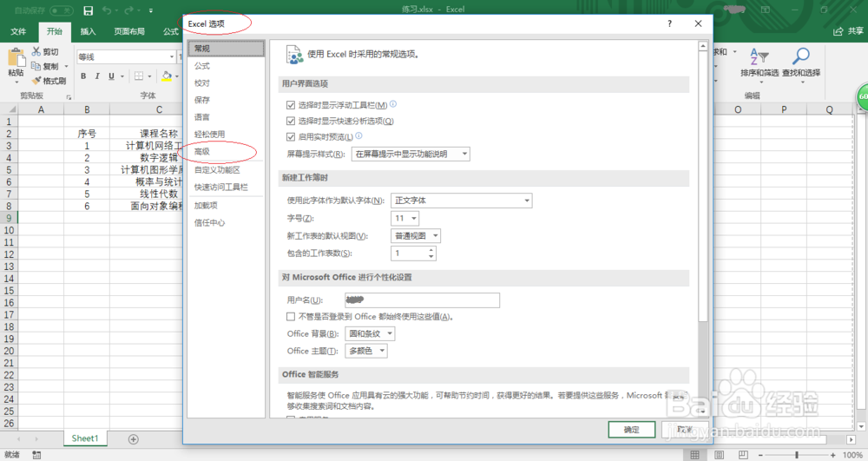Select the Sheet1 worksheet tab
868x461 pixels.
click(85, 438)
